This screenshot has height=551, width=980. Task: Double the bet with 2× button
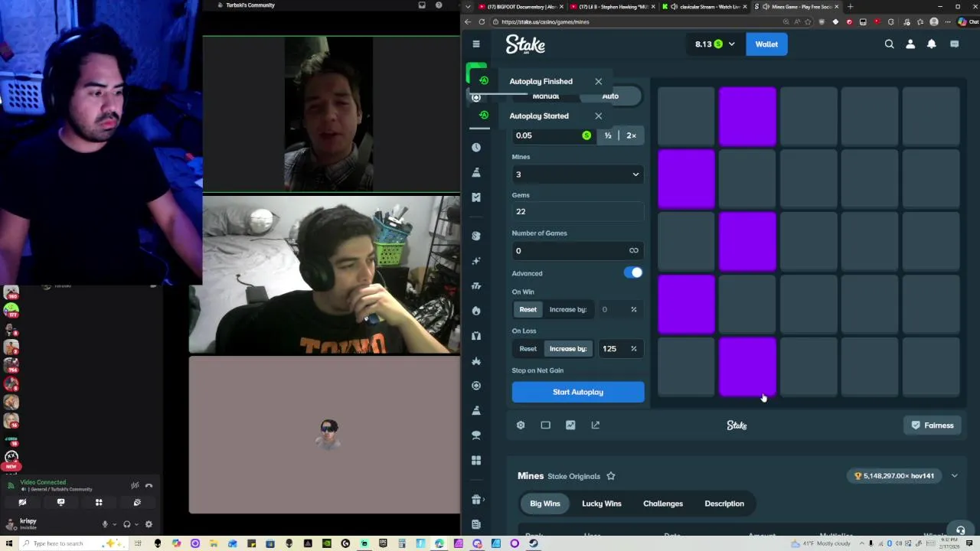point(631,135)
